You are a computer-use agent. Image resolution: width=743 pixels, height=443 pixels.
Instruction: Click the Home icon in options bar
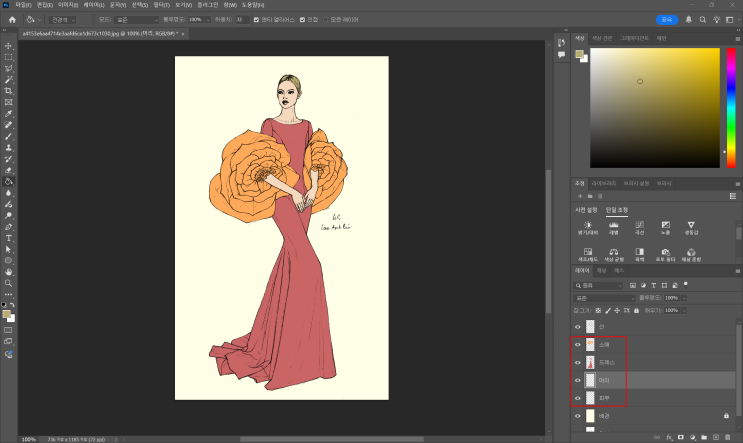(x=12, y=19)
